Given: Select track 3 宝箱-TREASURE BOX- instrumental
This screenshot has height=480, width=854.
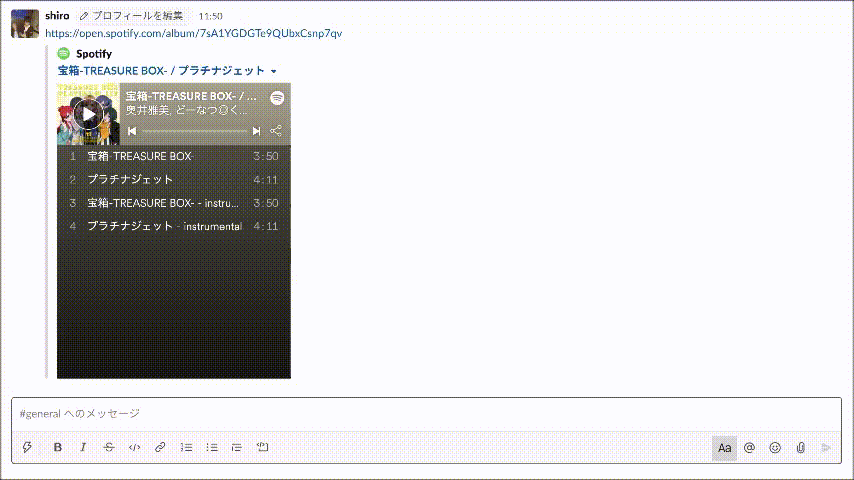Looking at the screenshot, I should [x=174, y=203].
